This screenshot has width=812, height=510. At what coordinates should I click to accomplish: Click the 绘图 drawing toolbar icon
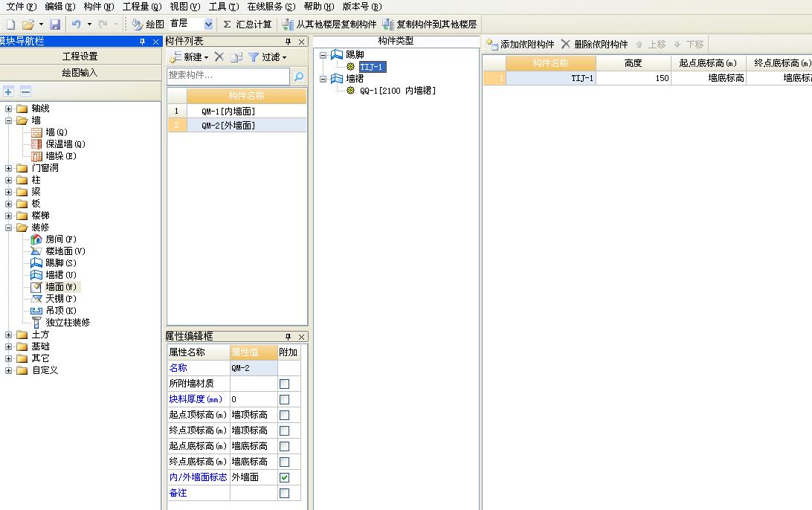(147, 25)
